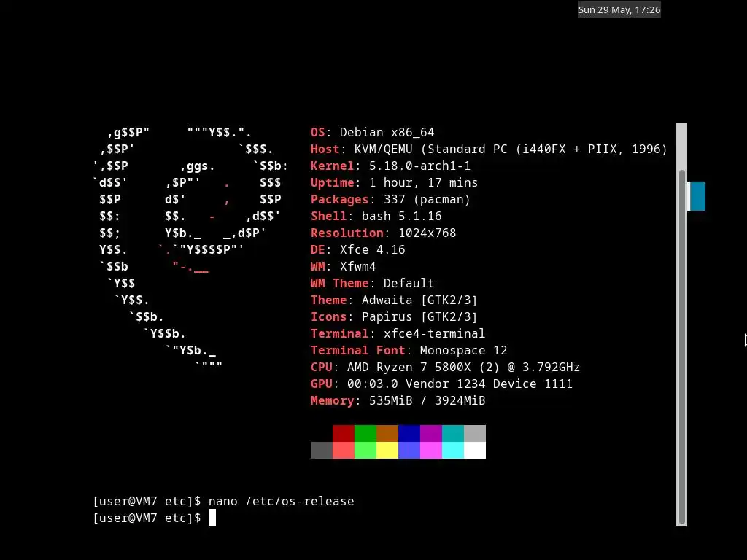Click the bright red color block
The width and height of the screenshot is (747, 560).
(344, 450)
